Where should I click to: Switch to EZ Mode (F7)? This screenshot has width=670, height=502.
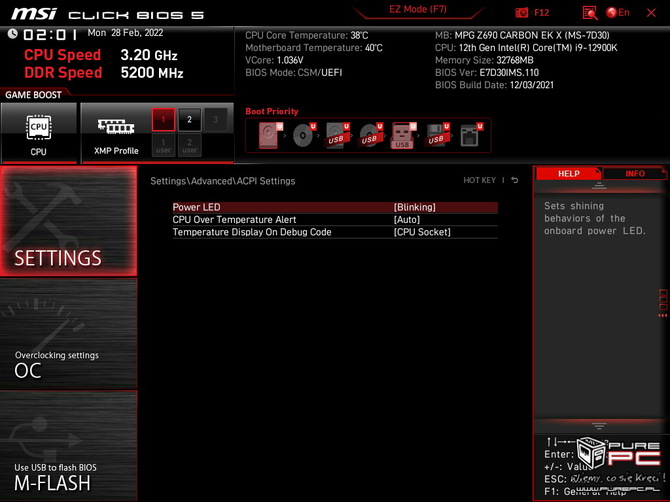417,9
